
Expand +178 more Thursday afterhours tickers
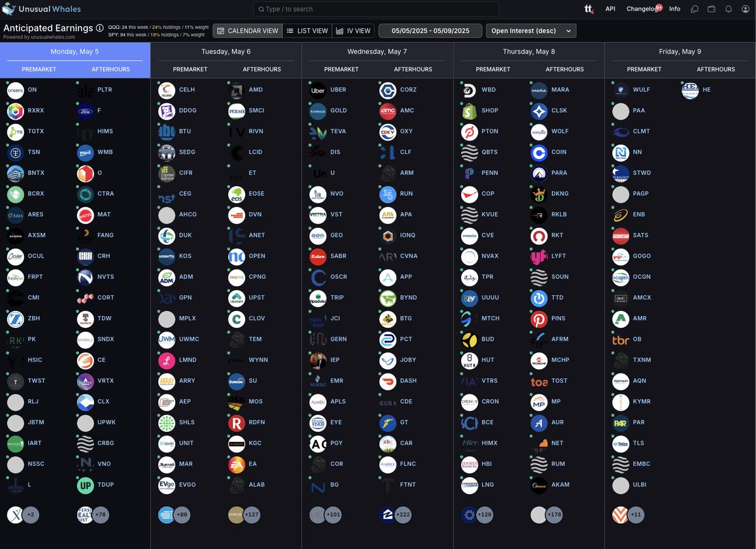coord(556,515)
